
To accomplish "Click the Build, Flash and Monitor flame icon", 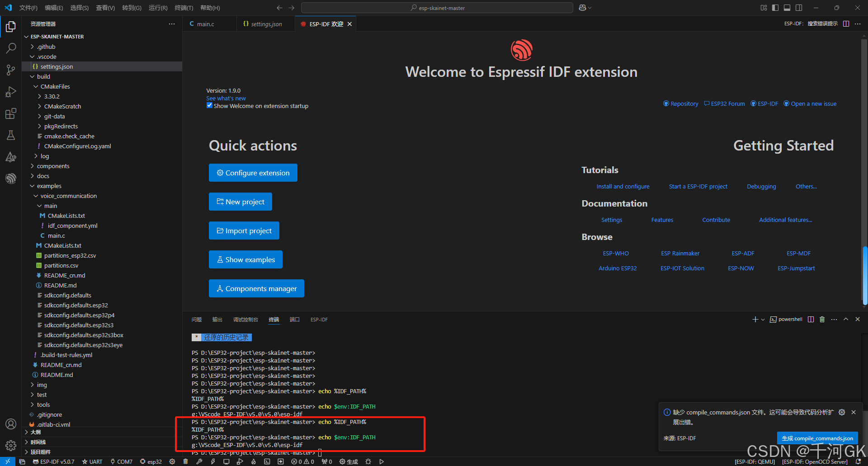I will coord(254,461).
